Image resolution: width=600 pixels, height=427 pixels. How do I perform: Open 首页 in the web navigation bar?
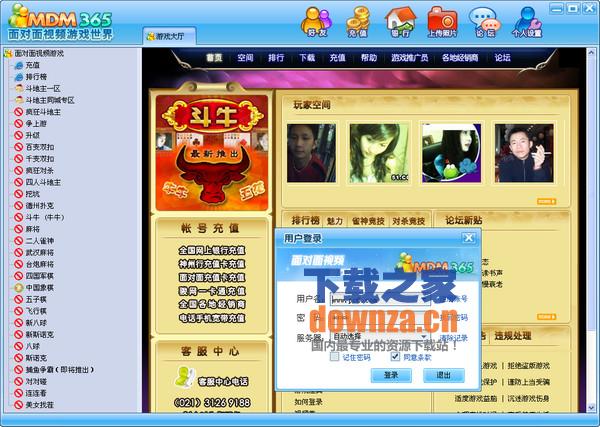point(214,58)
